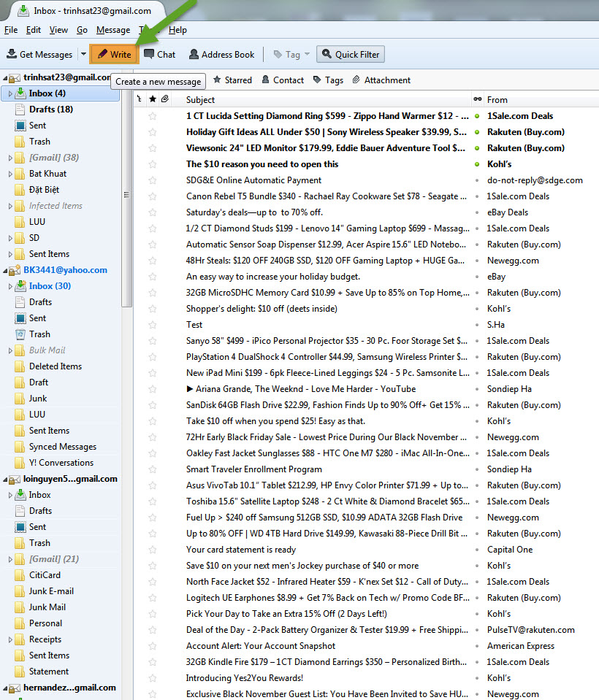Select the hernandez...gmail.com account

[x=69, y=688]
